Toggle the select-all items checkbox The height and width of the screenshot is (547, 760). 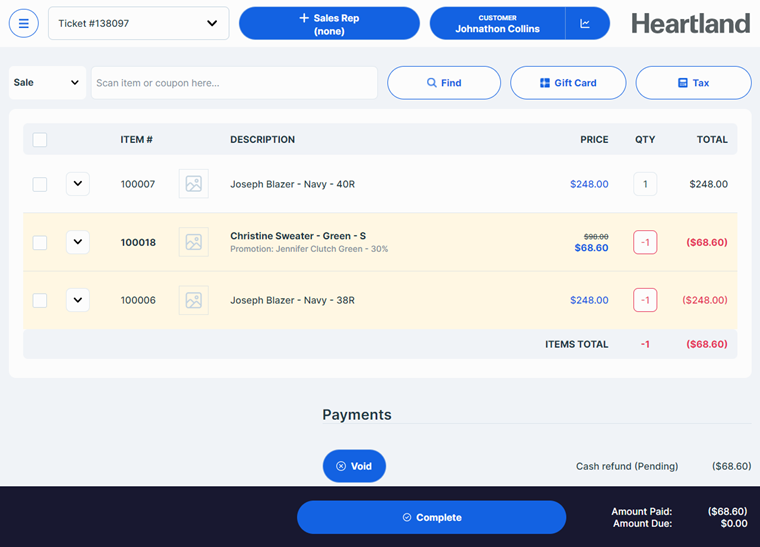40,140
